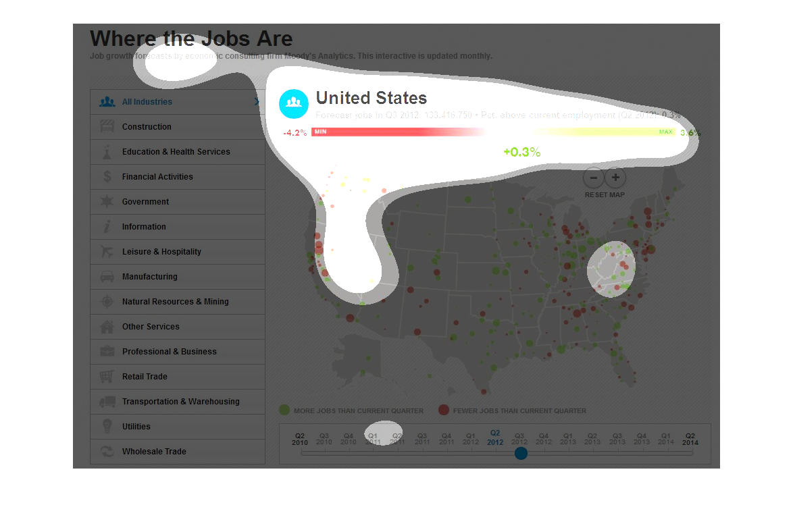
Task: Click the Manufacturing car icon
Action: pyautogui.click(x=107, y=277)
